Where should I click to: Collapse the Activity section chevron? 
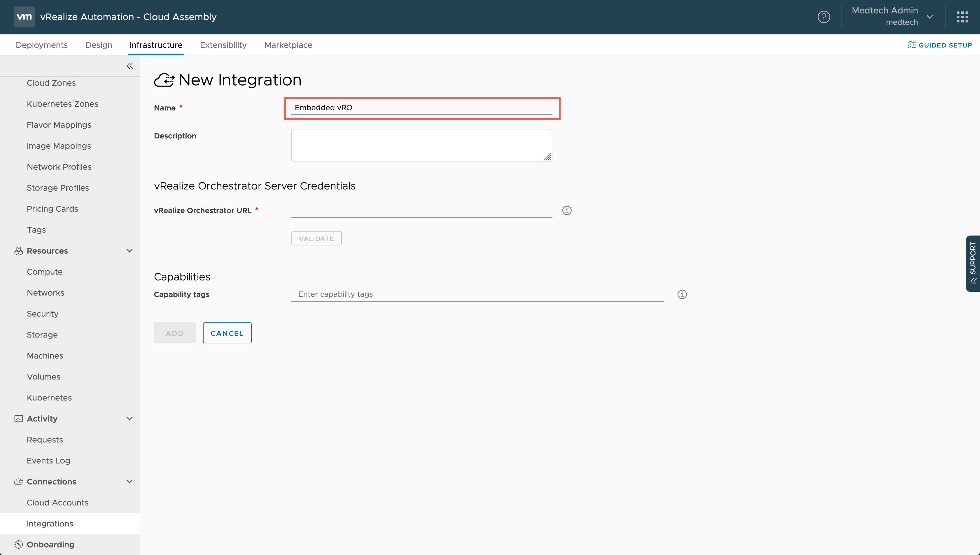(129, 419)
